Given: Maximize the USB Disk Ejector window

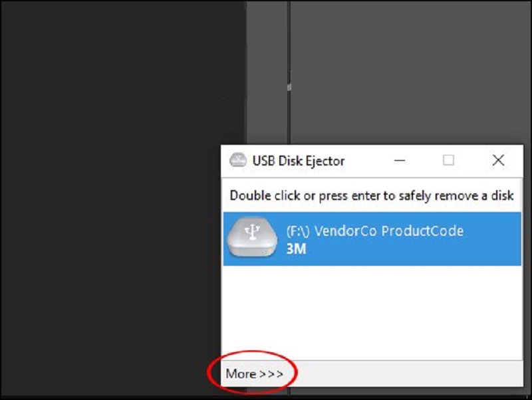Looking at the screenshot, I should [448, 160].
